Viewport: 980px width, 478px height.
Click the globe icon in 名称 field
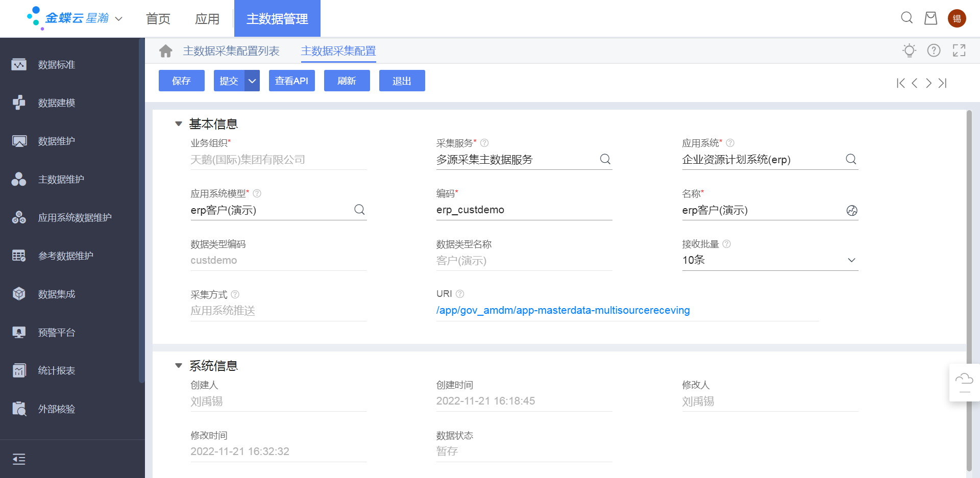coord(852,210)
